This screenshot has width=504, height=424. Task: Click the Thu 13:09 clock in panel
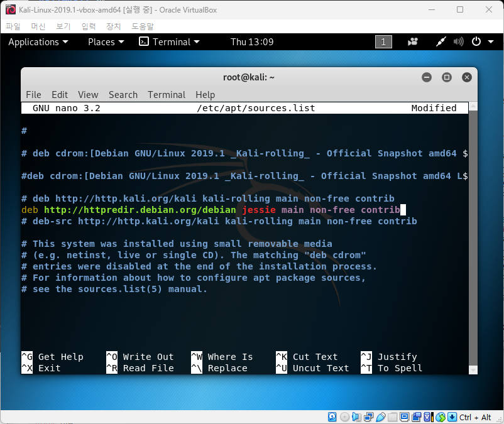click(252, 41)
